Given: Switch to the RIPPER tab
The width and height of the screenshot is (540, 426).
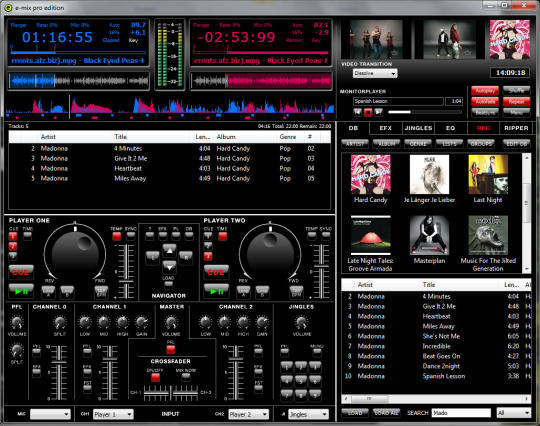Looking at the screenshot, I should [x=516, y=128].
